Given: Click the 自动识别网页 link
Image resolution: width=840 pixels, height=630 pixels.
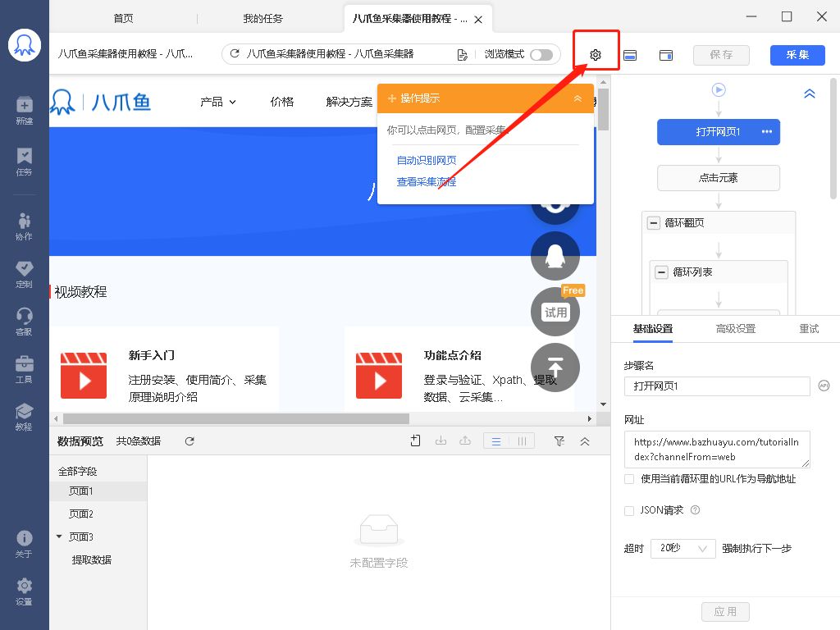Looking at the screenshot, I should (x=427, y=160).
